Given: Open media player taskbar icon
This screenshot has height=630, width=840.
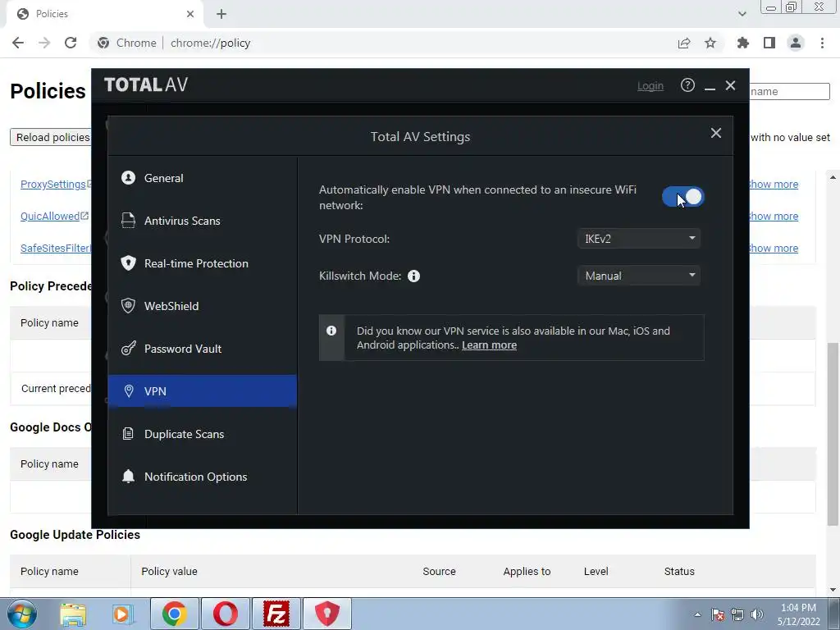Looking at the screenshot, I should (123, 614).
